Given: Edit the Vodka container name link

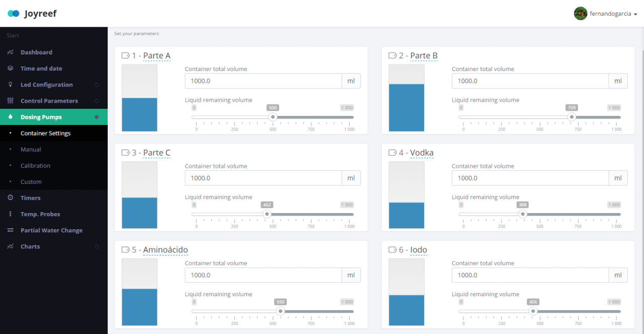Looking at the screenshot, I should (x=422, y=153).
